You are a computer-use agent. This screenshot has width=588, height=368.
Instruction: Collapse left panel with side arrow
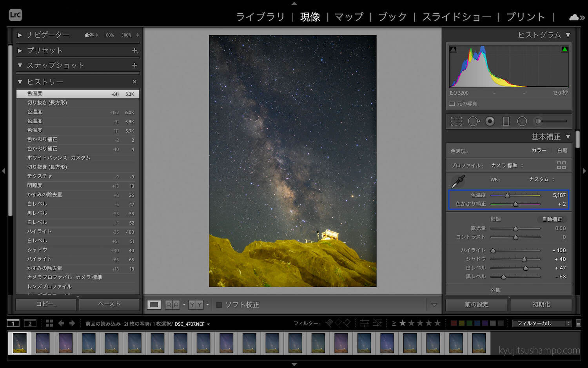(x=4, y=171)
